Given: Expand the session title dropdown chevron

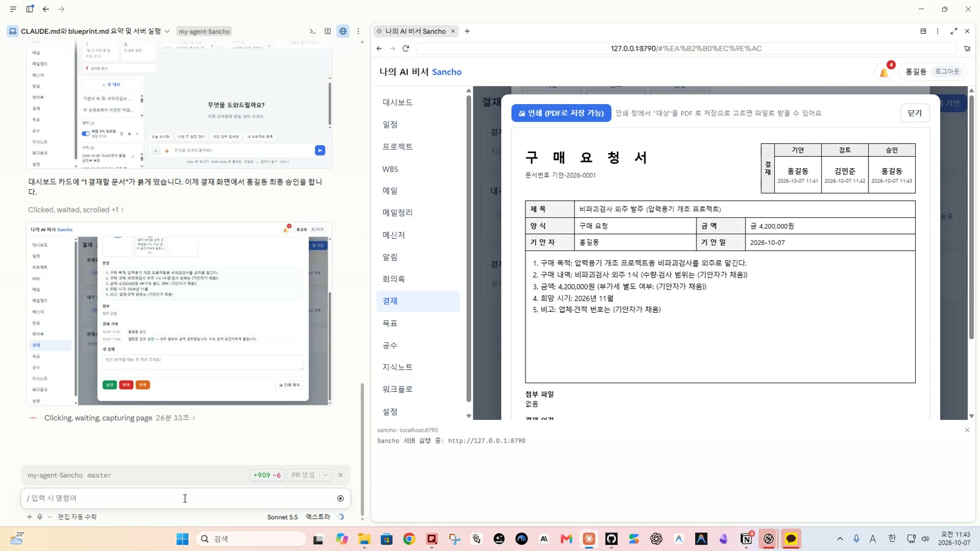Looking at the screenshot, I should coord(167,31).
